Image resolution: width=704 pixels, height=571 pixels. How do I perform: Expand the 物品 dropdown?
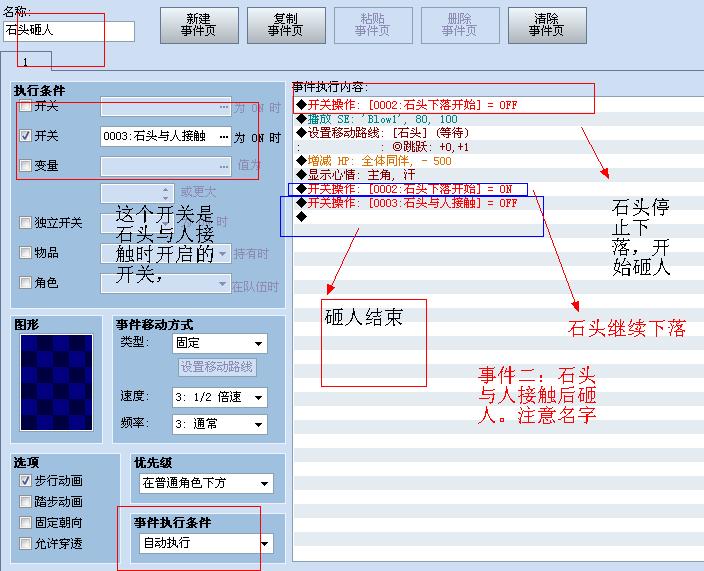pyautogui.click(x=222, y=254)
